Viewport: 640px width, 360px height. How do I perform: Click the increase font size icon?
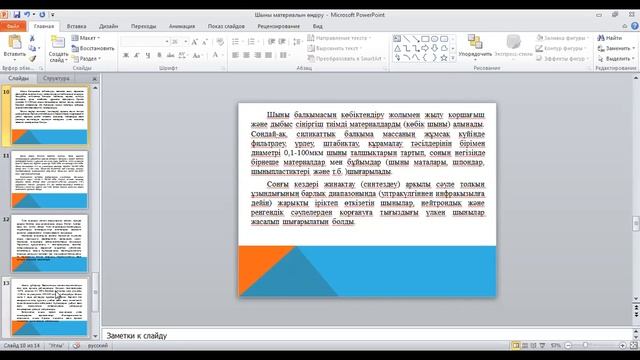tap(195, 42)
